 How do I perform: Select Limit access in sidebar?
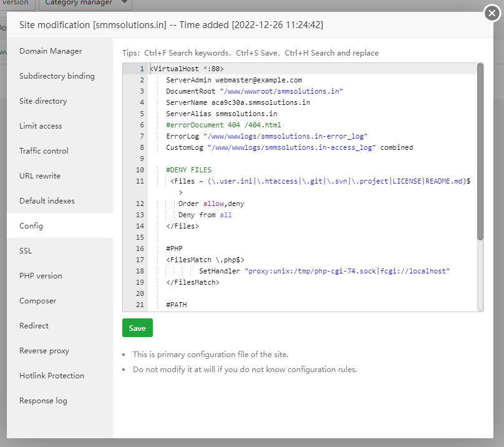[41, 126]
